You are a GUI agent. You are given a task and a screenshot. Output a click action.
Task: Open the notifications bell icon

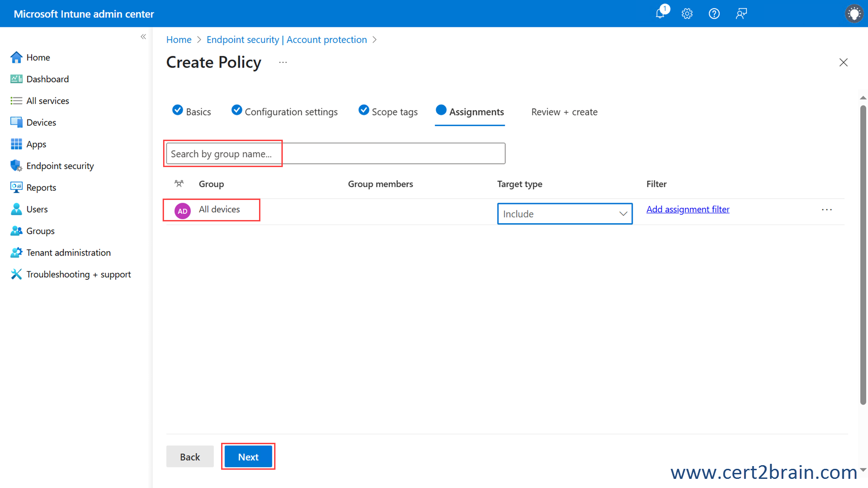pos(660,14)
